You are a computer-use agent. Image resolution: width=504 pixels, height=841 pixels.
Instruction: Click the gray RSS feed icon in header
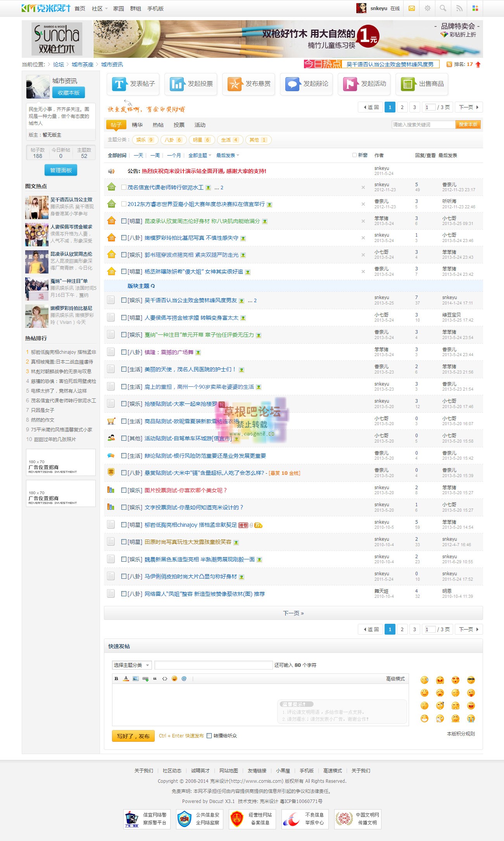click(x=459, y=8)
